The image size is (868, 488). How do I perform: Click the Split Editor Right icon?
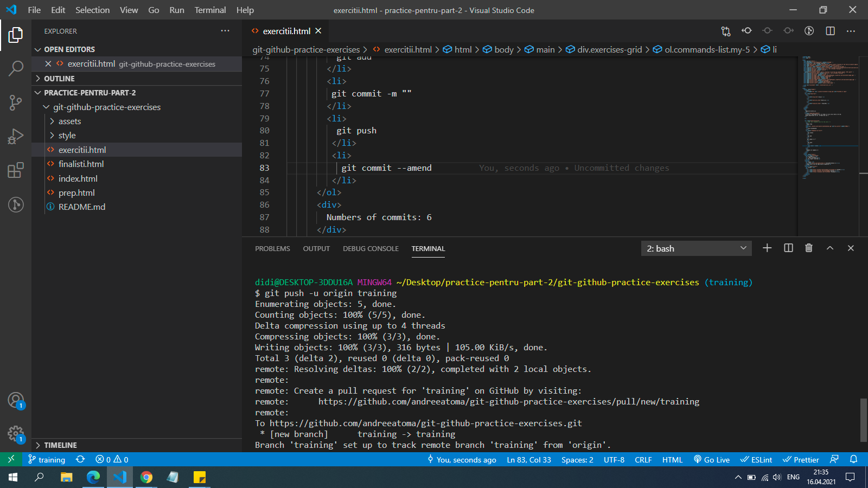[830, 31]
